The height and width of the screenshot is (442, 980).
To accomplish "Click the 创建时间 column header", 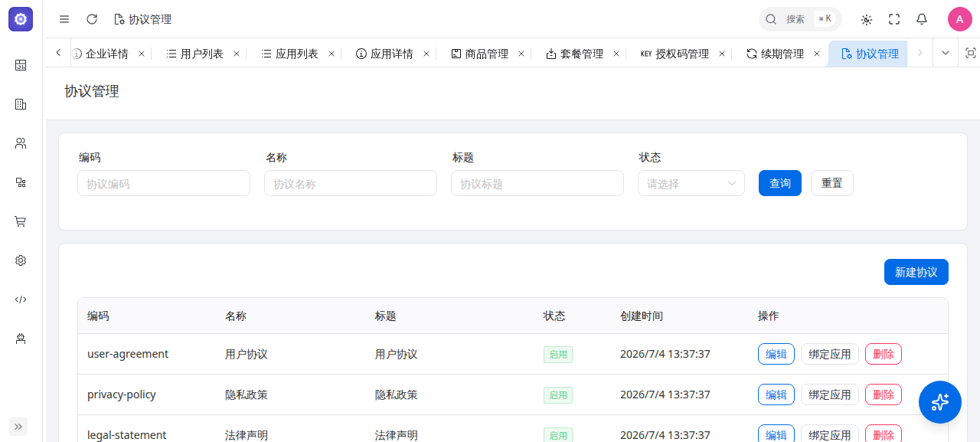I will pyautogui.click(x=642, y=316).
